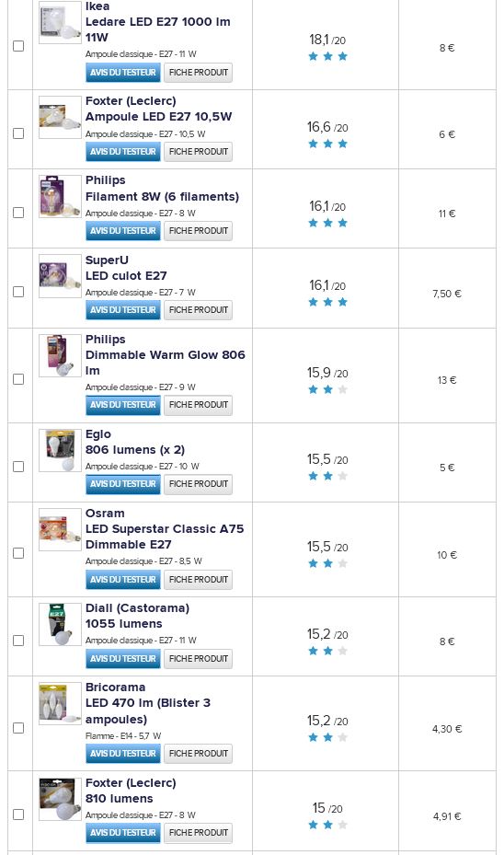Open the Ikea Ledare bulb product thumbnail
The image size is (504, 855).
(60, 22)
